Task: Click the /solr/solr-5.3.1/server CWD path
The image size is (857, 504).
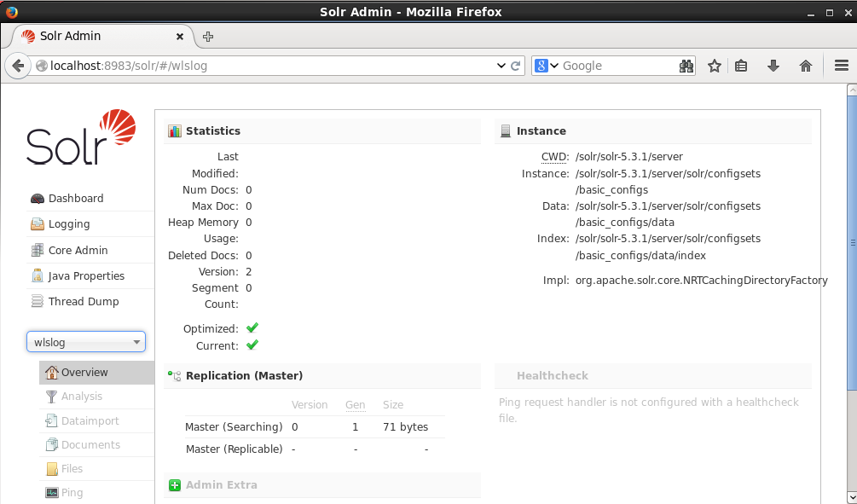Action: (x=629, y=157)
